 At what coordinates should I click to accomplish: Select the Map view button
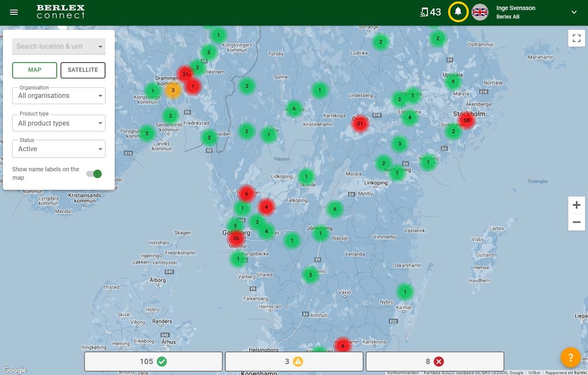34,70
